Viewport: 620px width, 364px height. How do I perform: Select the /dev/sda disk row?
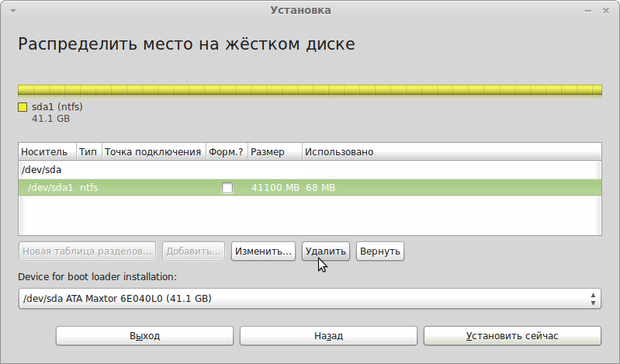tap(310, 170)
